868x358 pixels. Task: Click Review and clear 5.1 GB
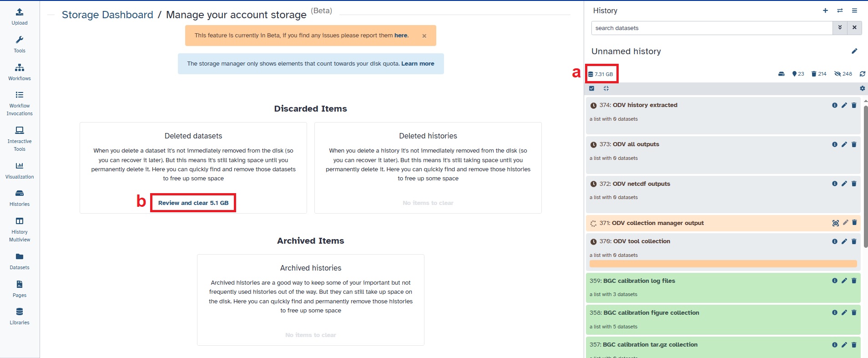193,203
